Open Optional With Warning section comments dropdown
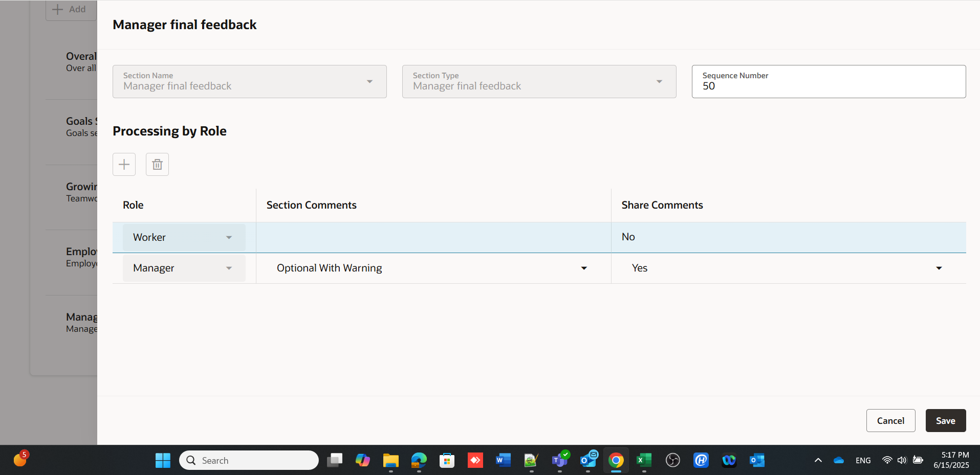This screenshot has width=980, height=475. tap(432, 268)
